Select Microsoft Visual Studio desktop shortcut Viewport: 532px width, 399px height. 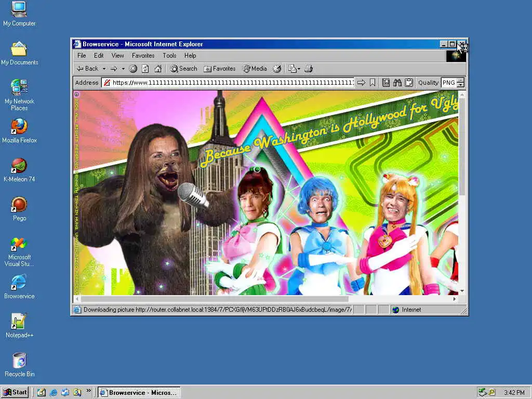19,252
